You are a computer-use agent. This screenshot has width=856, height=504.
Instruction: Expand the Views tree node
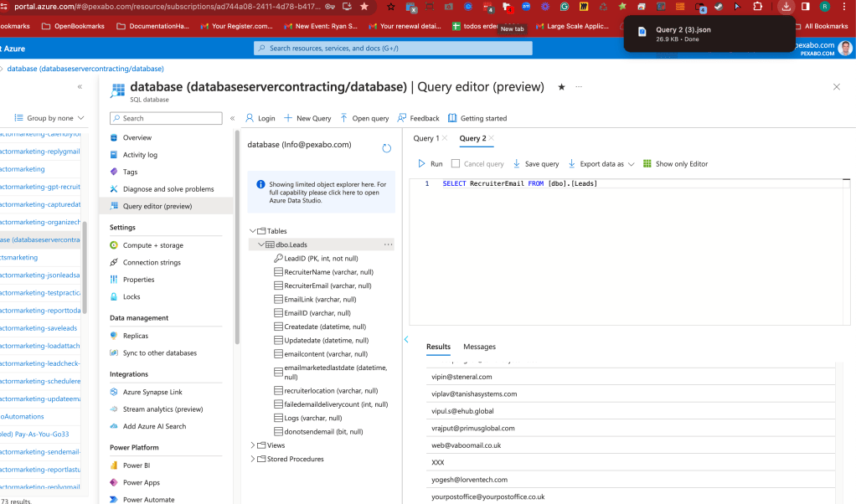pos(252,445)
